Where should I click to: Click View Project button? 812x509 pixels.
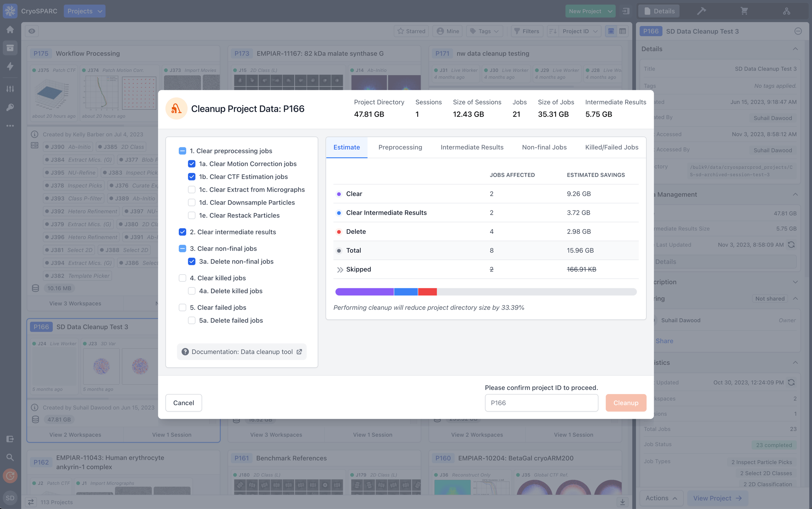(718, 498)
